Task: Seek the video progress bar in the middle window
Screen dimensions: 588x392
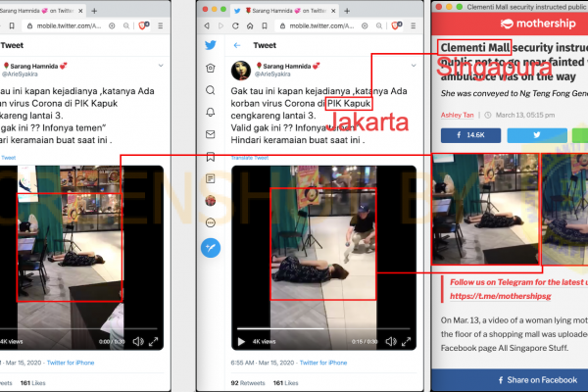Action: [323, 328]
